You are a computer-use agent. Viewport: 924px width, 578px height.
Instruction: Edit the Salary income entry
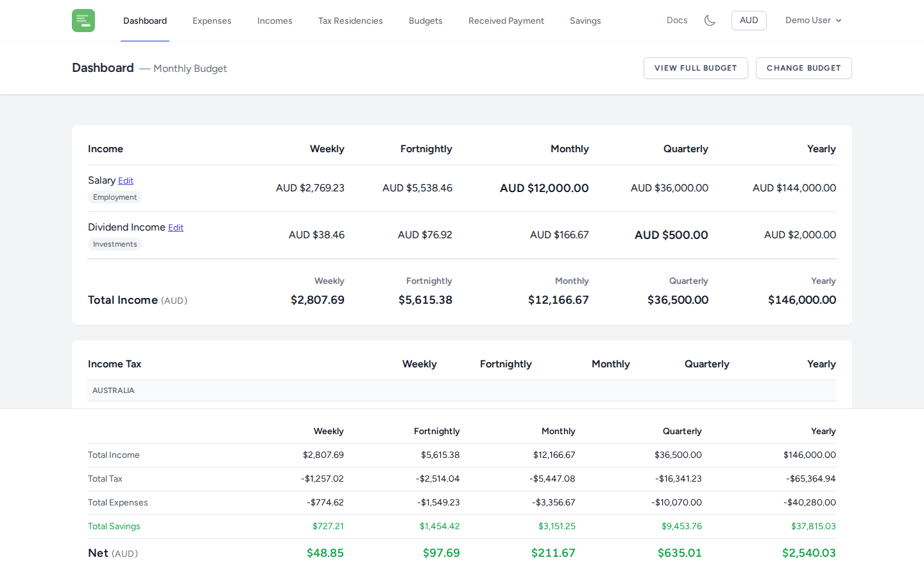tap(126, 181)
